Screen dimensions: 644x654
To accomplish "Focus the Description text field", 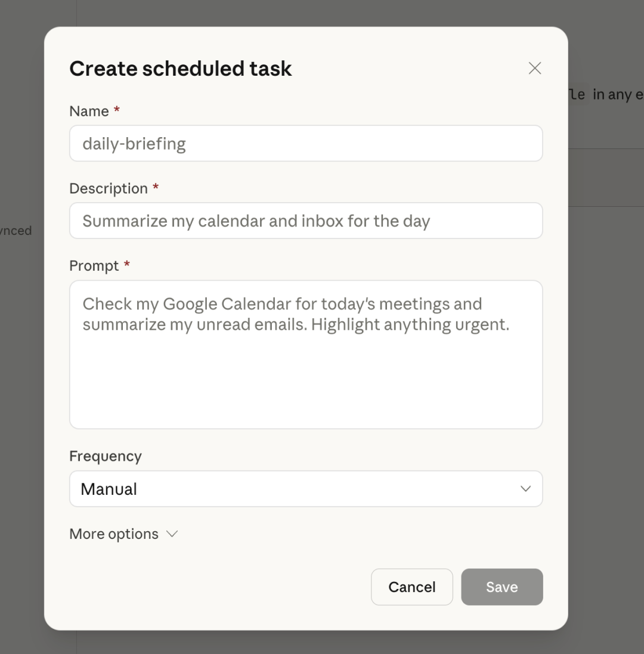I will point(305,221).
